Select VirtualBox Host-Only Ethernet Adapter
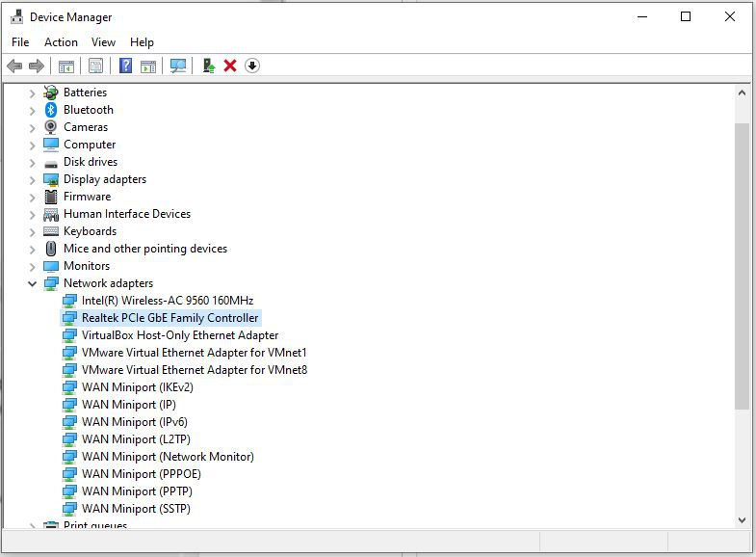The width and height of the screenshot is (756, 557). click(x=179, y=335)
